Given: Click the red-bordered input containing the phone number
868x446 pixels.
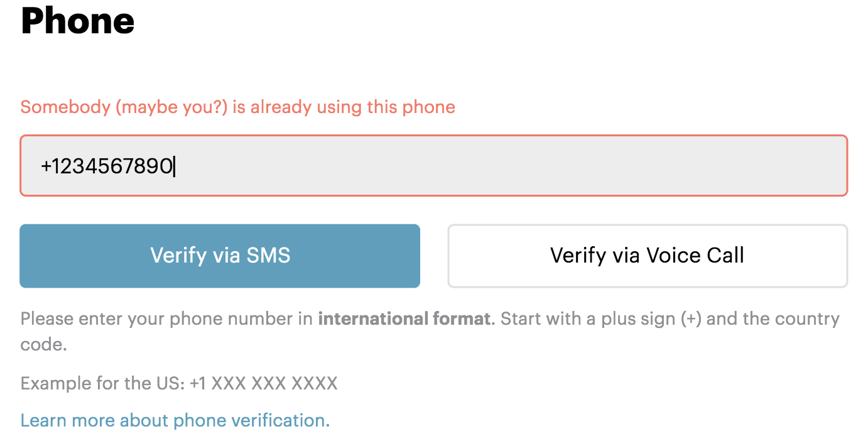Looking at the screenshot, I should pos(433,165).
